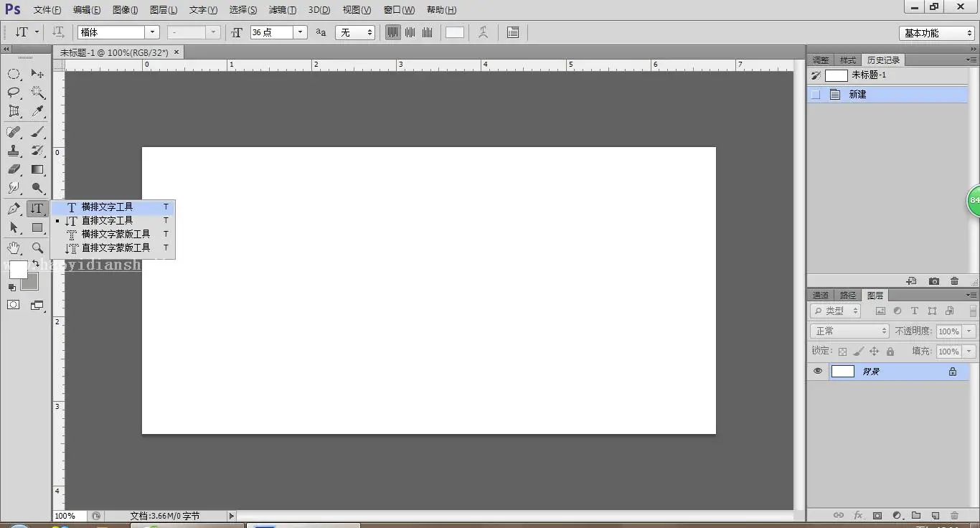Screen dimensions: 980x528
Task: Open blend mode 正常 dropdown
Action: coord(849,331)
